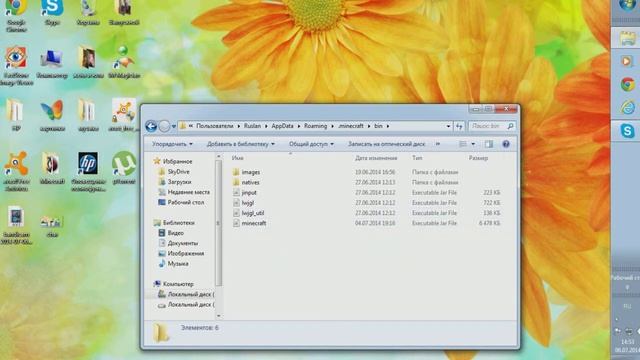Click the Forward arrow in Explorer

(x=164, y=127)
